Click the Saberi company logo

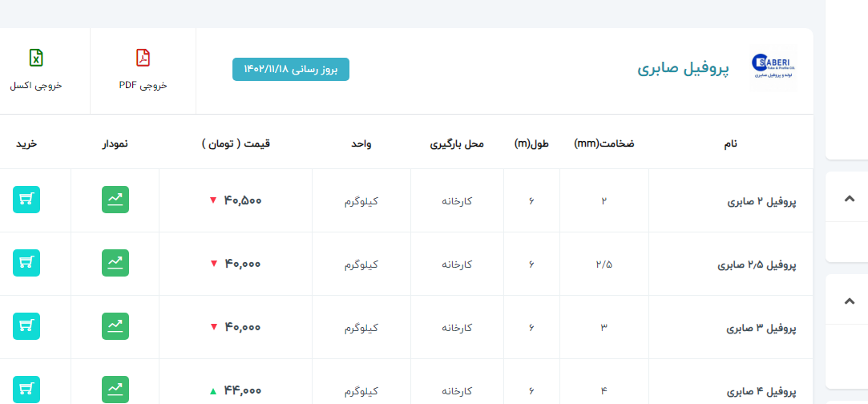click(773, 69)
